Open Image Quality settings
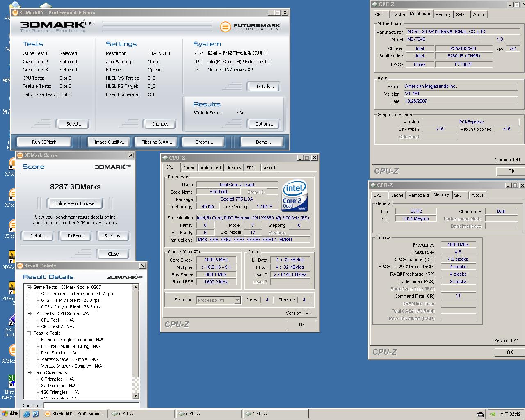The width and height of the screenshot is (525, 420). click(110, 142)
